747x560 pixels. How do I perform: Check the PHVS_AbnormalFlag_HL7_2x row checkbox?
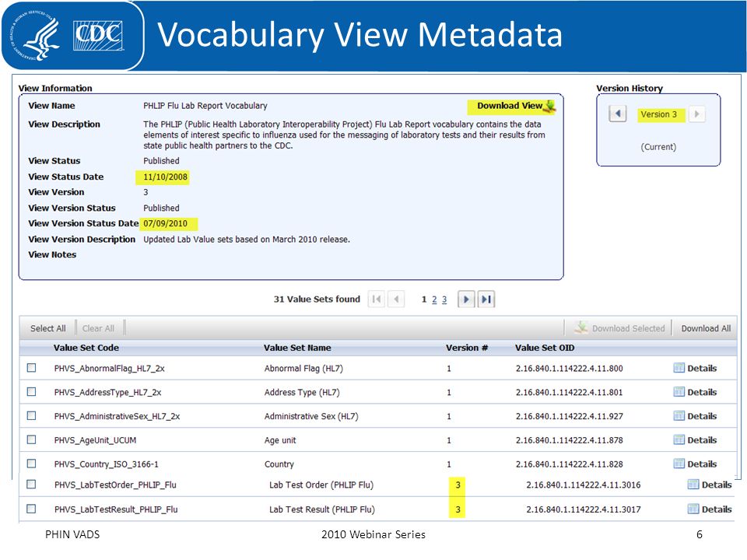(x=31, y=368)
